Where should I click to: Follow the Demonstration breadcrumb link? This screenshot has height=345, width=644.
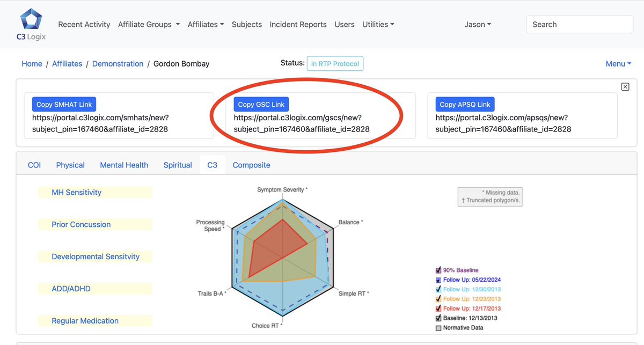coord(118,63)
